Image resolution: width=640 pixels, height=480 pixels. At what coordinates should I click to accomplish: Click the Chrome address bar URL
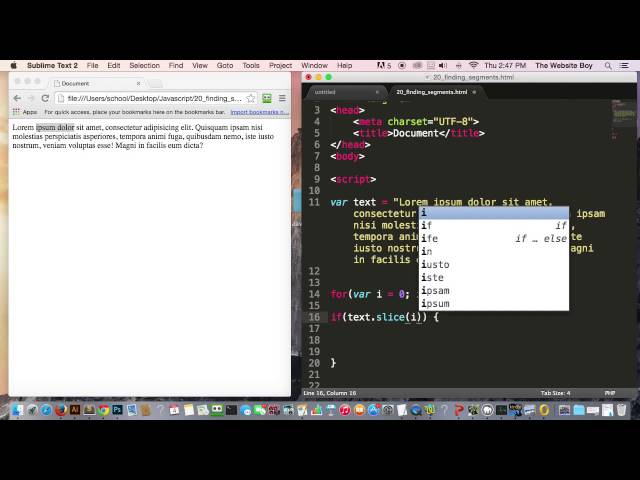point(154,98)
